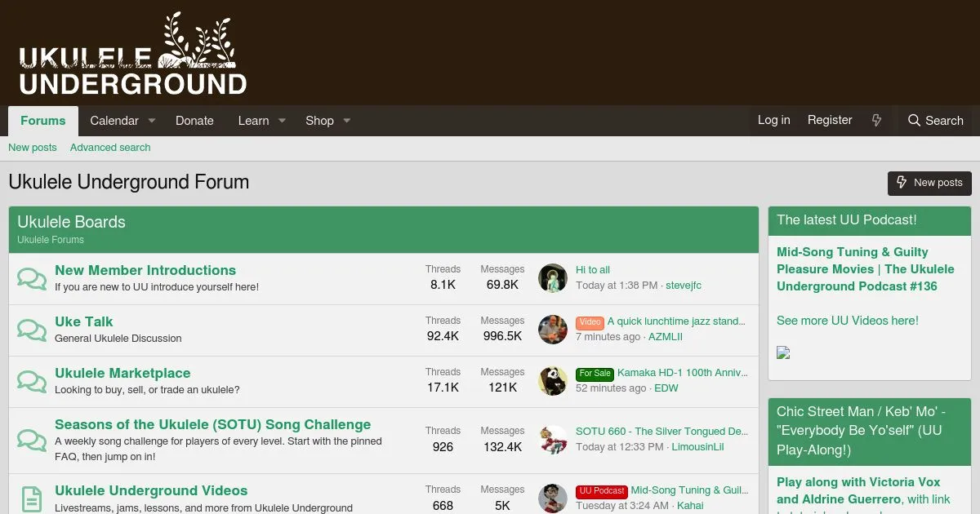Click 'The latest UU Podcast!' sidebar heading

tap(847, 220)
